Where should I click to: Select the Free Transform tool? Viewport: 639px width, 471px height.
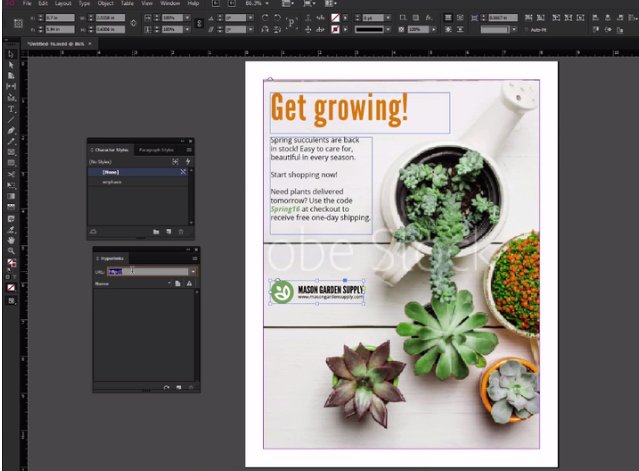[x=11, y=185]
